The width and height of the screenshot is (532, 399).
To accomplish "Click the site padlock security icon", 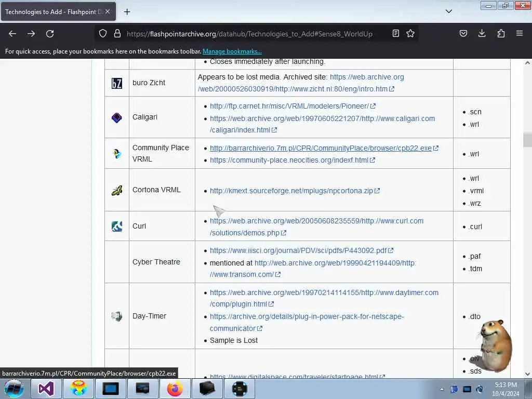I will point(117,33).
